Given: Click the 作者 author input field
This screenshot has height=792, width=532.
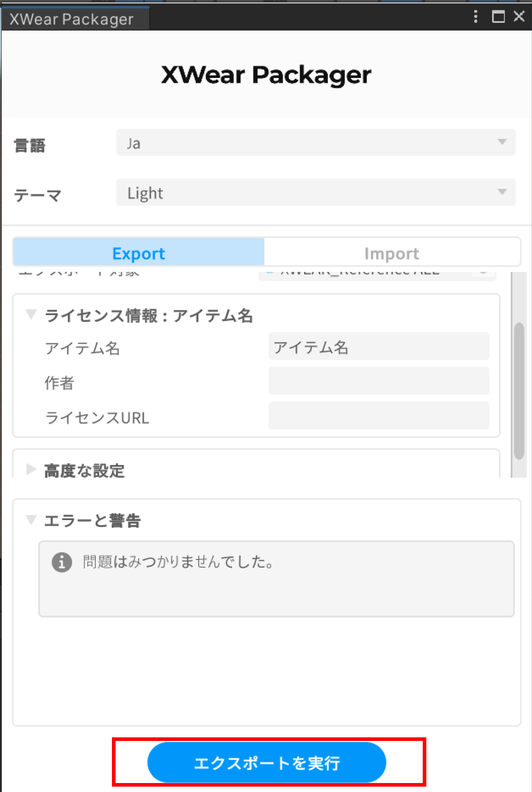Looking at the screenshot, I should (379, 381).
